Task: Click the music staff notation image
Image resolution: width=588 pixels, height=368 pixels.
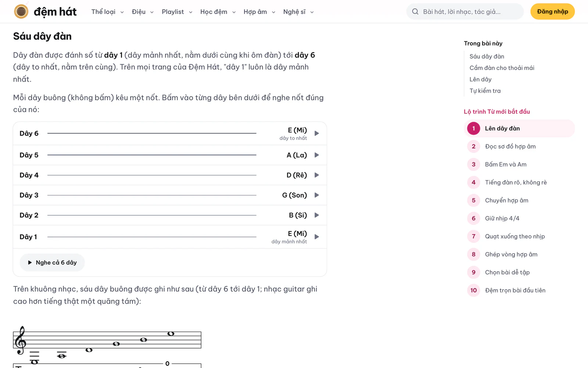Action: [x=107, y=346]
